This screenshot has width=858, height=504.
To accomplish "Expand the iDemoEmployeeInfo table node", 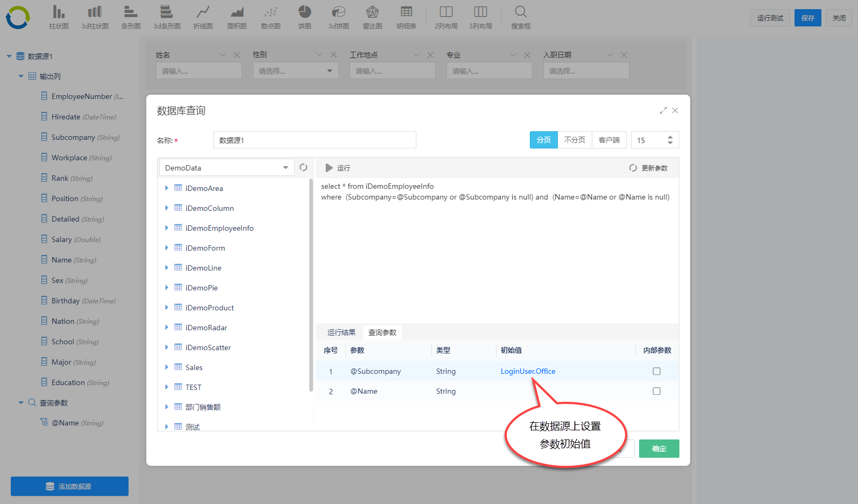I will point(167,228).
